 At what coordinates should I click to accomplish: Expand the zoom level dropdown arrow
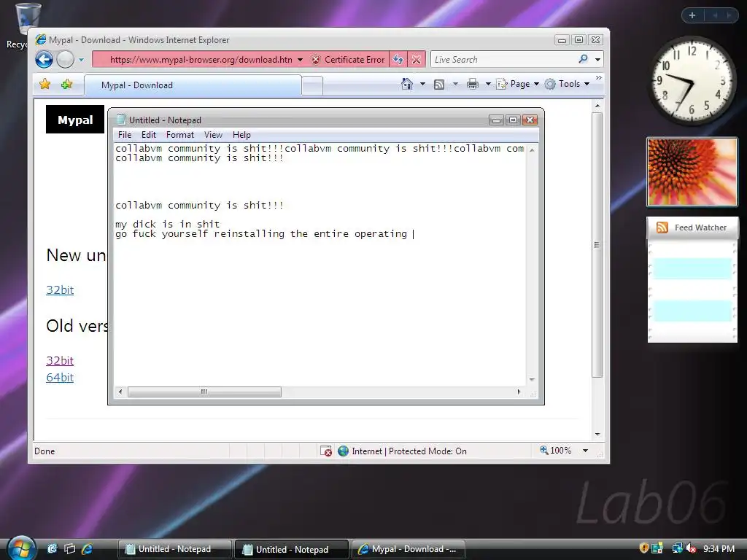[x=586, y=451]
